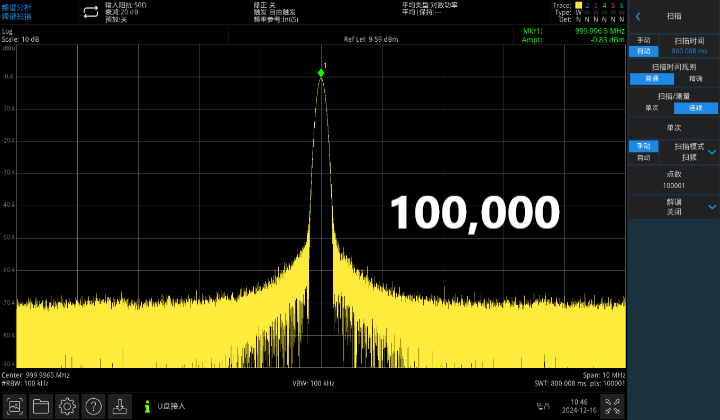Click the green USB inserted info icon
The image size is (720, 420).
pos(148,406)
